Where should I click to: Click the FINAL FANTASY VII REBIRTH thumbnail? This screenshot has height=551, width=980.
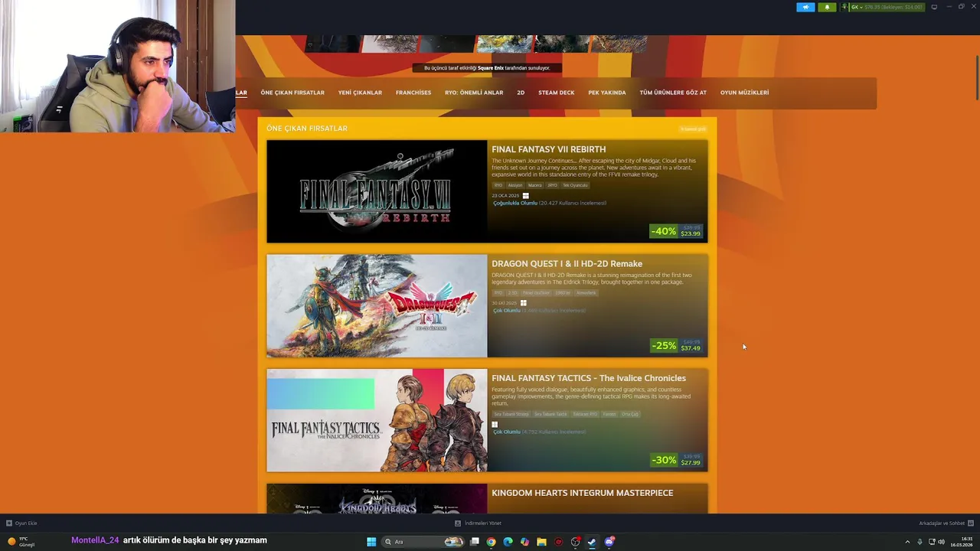click(377, 191)
